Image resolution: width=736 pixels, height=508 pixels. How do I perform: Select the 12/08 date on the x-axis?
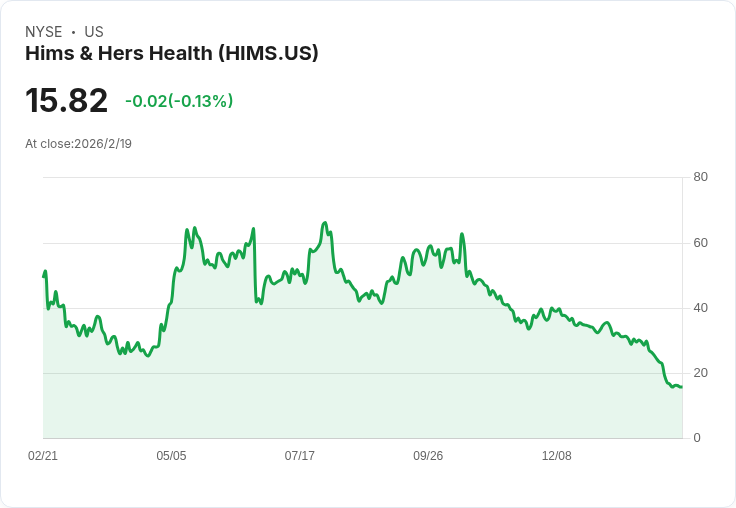557,455
